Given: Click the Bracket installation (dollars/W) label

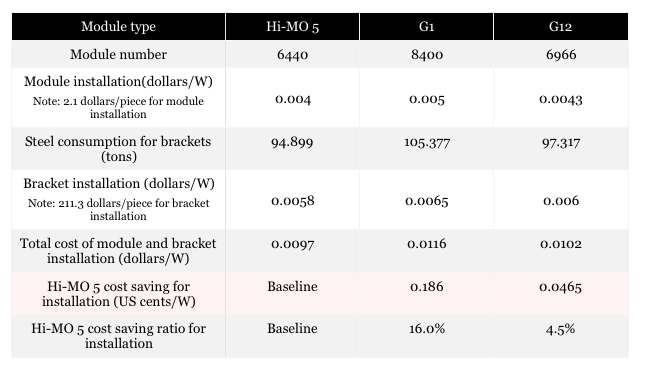Looking at the screenshot, I should point(119,184).
